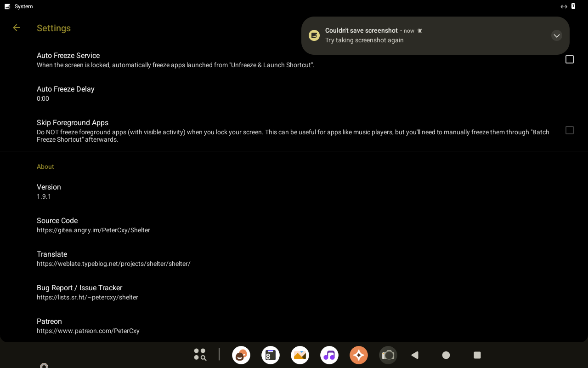The width and height of the screenshot is (588, 368).
Task: Tap the Version 1.9.1 entry
Action: [x=49, y=191]
